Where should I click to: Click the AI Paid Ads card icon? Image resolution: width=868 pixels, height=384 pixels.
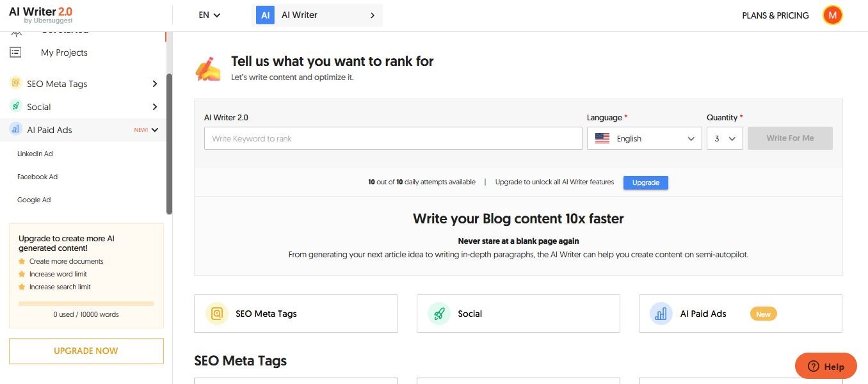point(661,314)
